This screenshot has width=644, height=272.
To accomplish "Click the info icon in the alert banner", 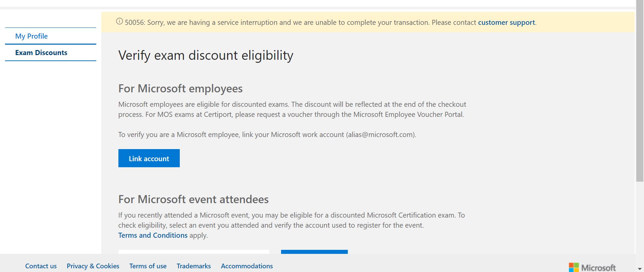I will coord(119,21).
